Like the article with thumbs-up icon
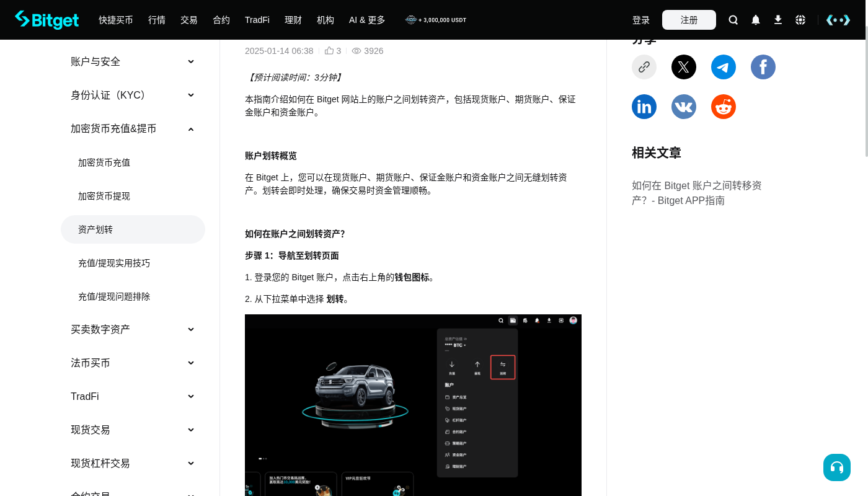This screenshot has height=496, width=868. point(329,51)
